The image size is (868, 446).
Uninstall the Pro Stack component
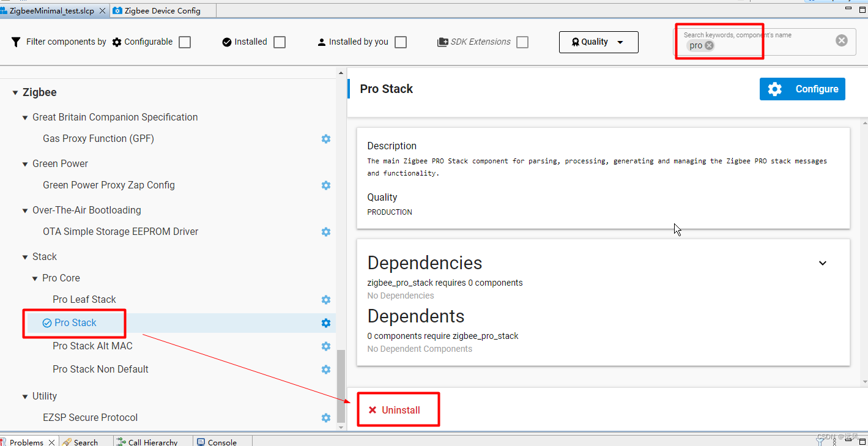tap(398, 409)
